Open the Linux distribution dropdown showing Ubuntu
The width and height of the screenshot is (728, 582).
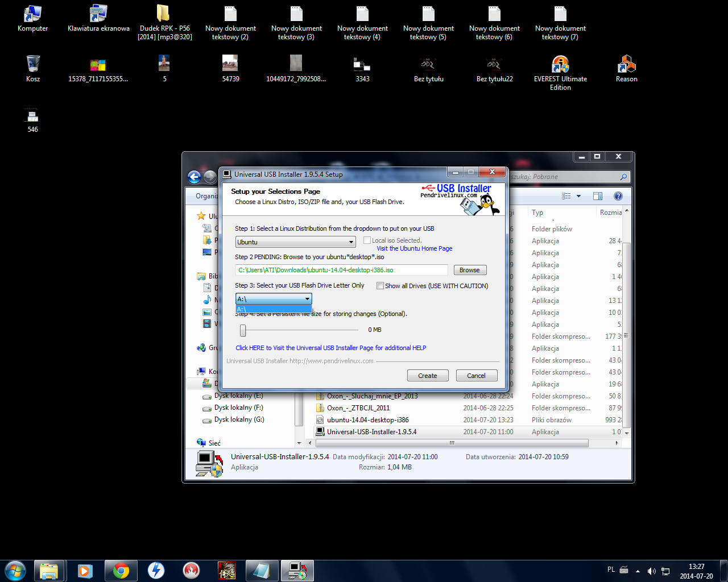tap(296, 242)
